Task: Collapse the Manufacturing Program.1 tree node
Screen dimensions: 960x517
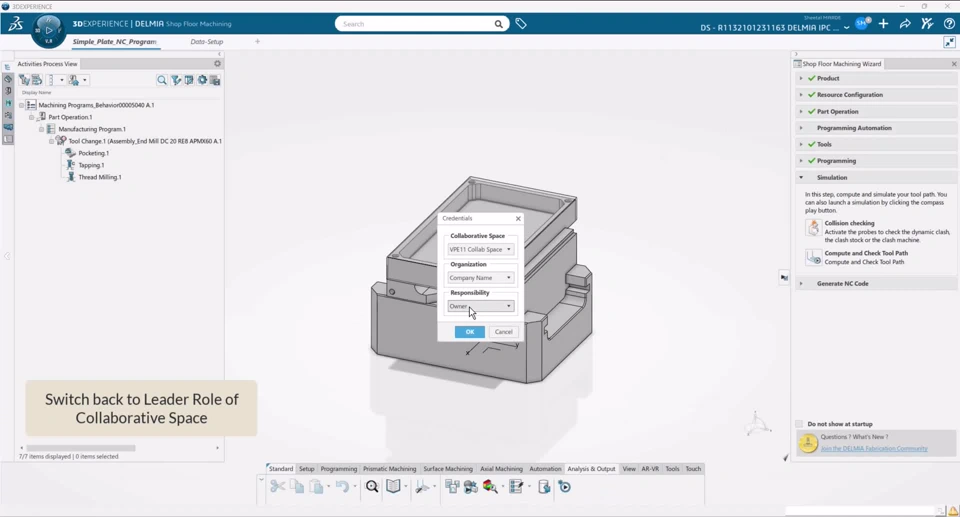Action: pyautogui.click(x=41, y=129)
